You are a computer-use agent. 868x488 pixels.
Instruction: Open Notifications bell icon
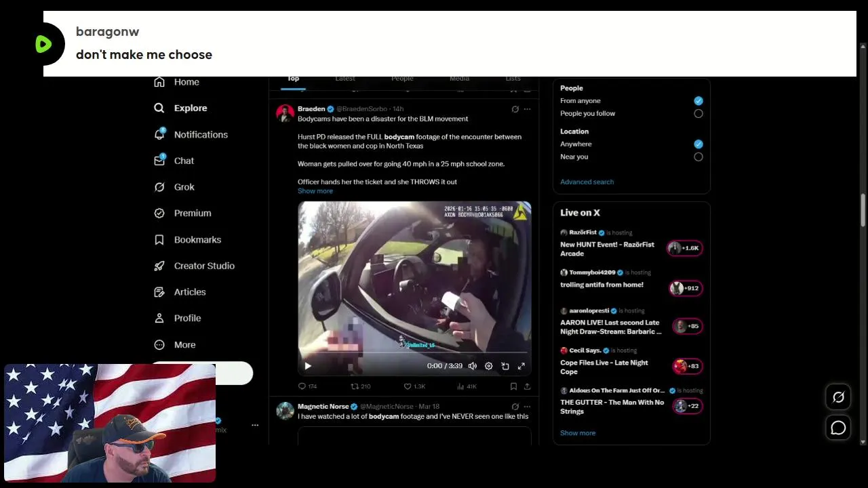(159, 134)
